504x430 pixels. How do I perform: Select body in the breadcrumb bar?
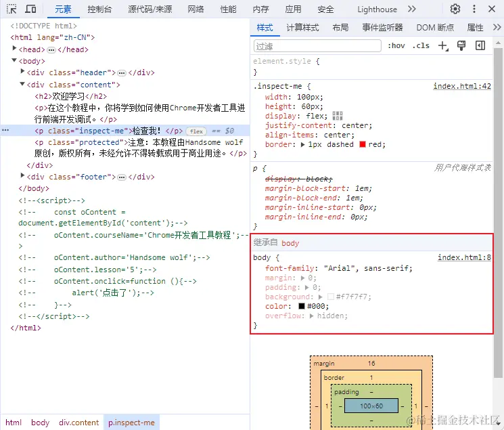pyautogui.click(x=40, y=423)
